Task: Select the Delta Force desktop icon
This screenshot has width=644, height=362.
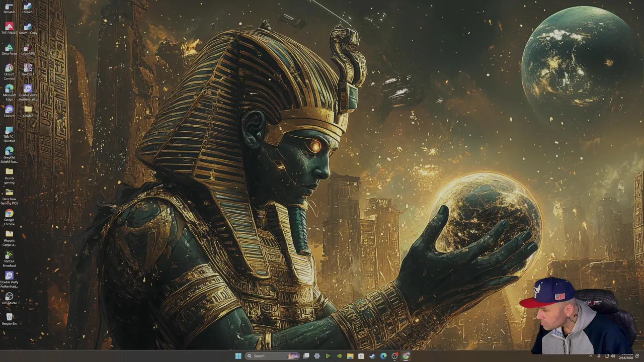Action: [x=9, y=49]
